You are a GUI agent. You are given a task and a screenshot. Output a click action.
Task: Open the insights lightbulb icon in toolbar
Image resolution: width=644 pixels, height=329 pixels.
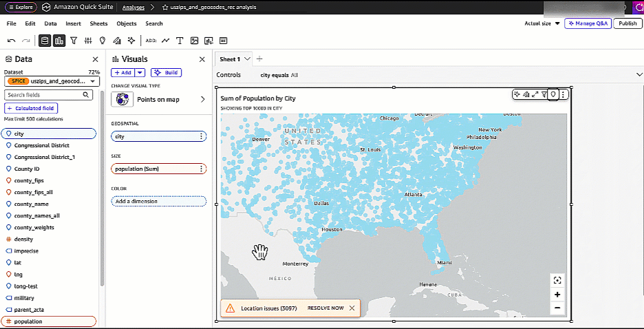[x=102, y=41]
